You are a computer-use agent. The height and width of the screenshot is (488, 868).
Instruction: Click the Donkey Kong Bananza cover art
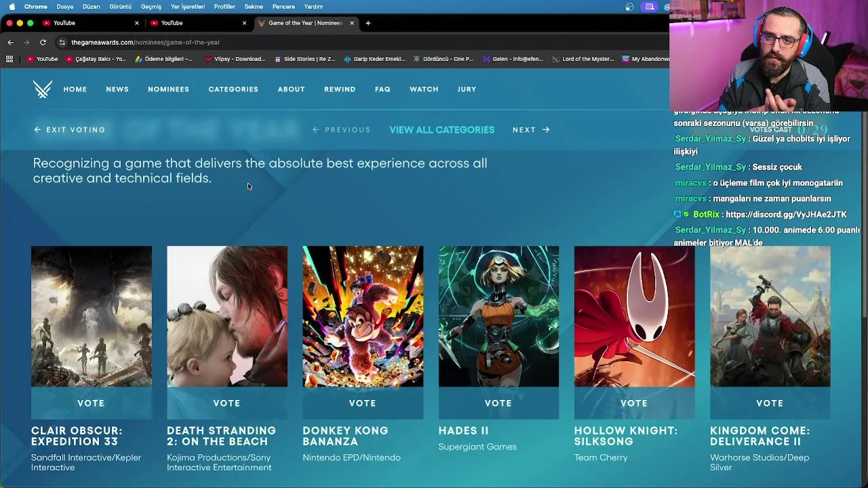(x=363, y=317)
